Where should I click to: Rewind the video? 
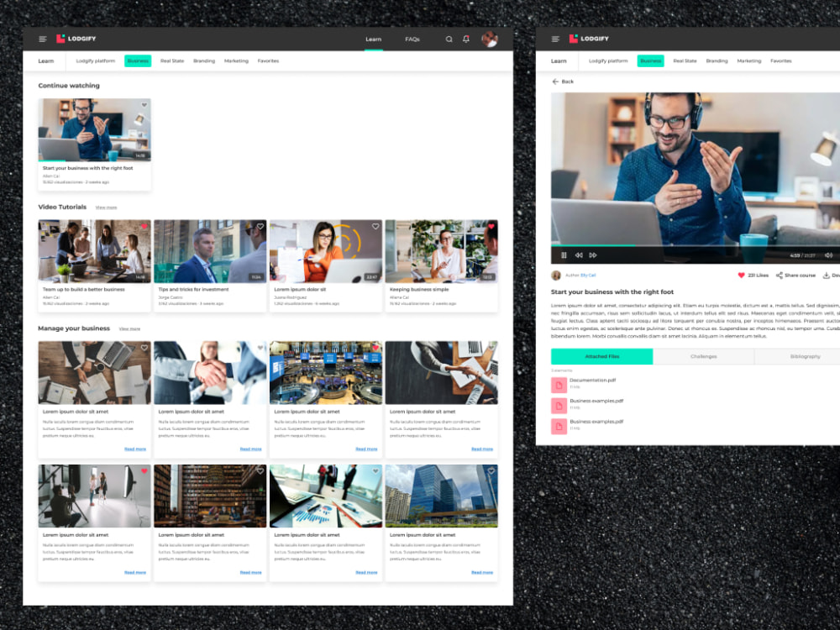(579, 255)
